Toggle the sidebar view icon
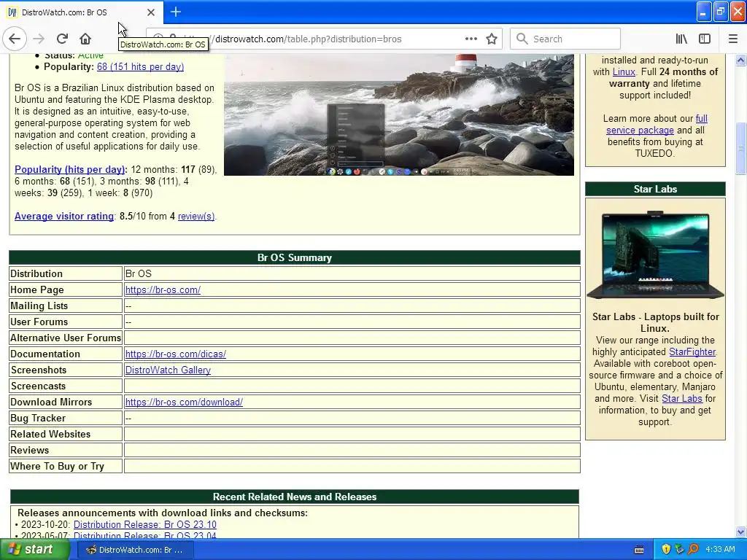The image size is (747, 560). tap(705, 39)
